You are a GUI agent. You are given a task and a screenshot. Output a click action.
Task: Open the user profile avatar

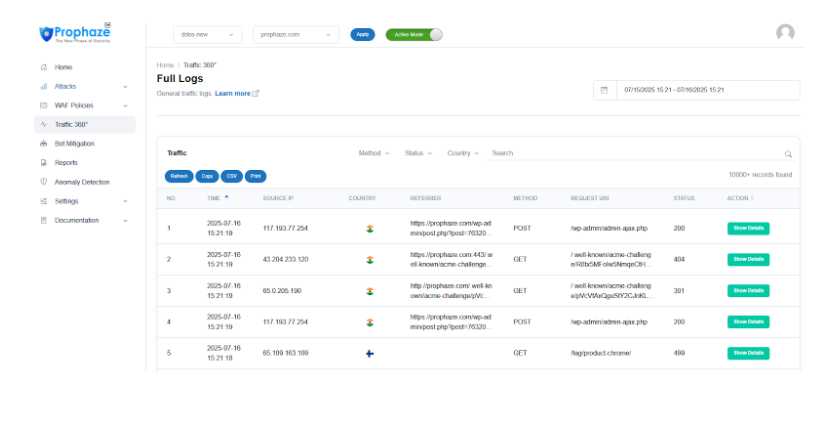[x=785, y=33]
